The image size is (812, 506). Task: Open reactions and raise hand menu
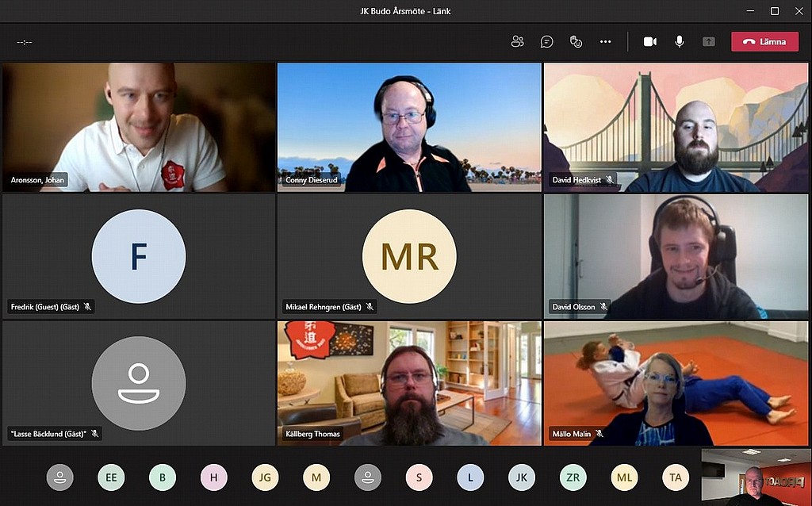576,42
